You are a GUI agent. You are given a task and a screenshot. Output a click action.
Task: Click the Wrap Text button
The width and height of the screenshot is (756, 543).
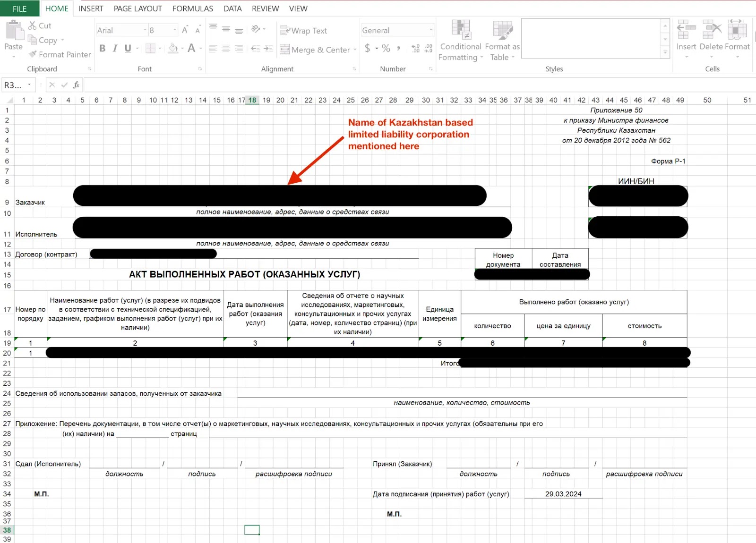(x=303, y=31)
